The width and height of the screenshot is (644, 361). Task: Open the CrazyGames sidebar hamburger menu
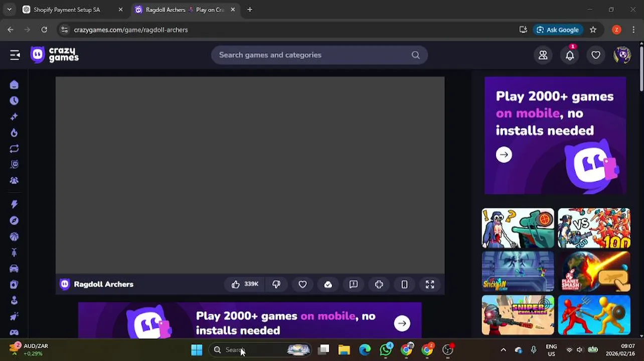15,55
